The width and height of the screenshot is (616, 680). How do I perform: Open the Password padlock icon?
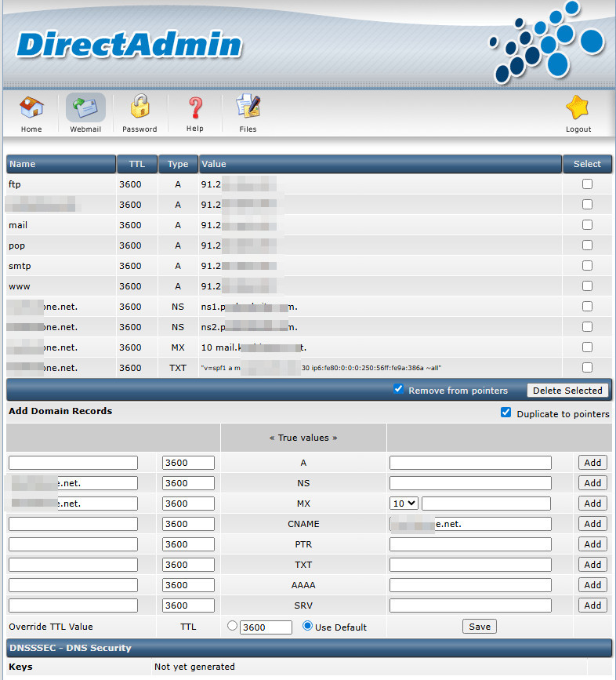(140, 106)
